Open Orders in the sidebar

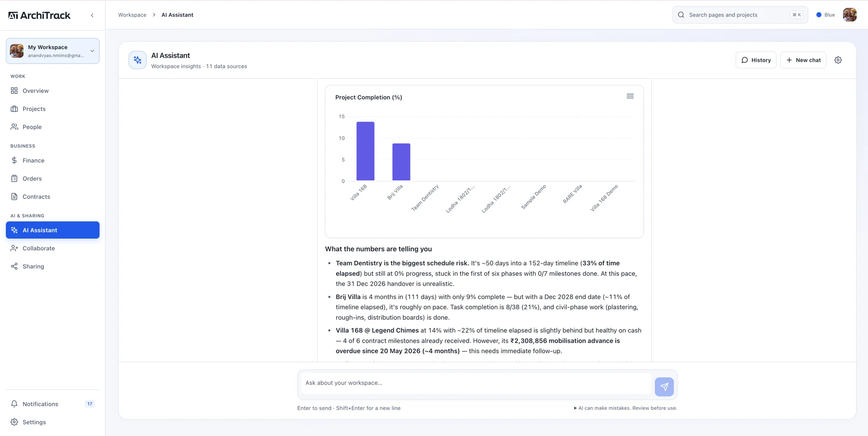point(53,178)
